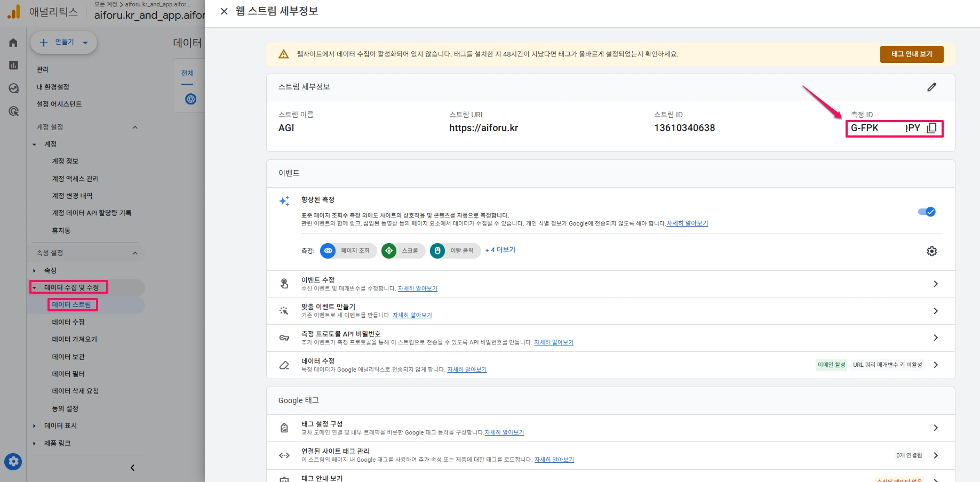Click the pencil edit icon for stream details
Image resolution: width=980 pixels, height=482 pixels.
click(x=931, y=87)
